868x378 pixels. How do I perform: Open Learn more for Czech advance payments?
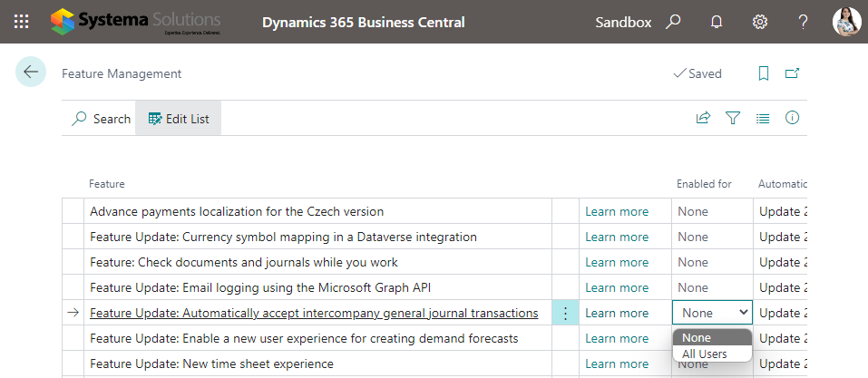tap(617, 211)
